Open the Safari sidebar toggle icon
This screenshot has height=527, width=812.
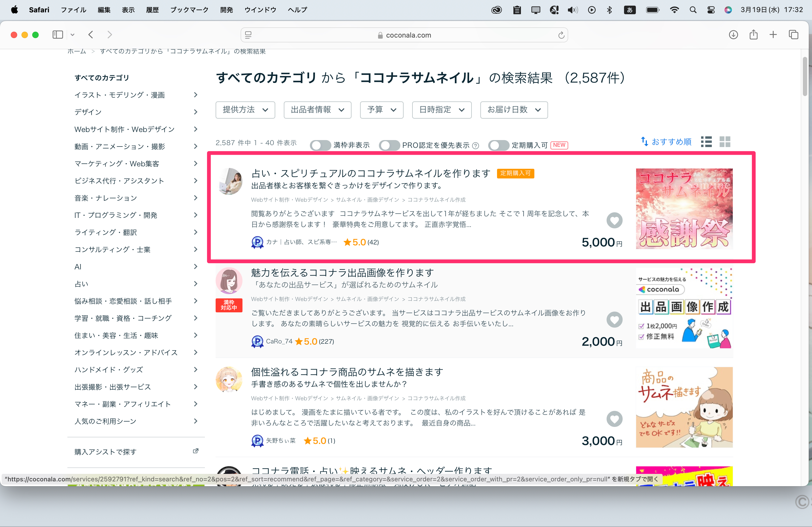coord(58,35)
